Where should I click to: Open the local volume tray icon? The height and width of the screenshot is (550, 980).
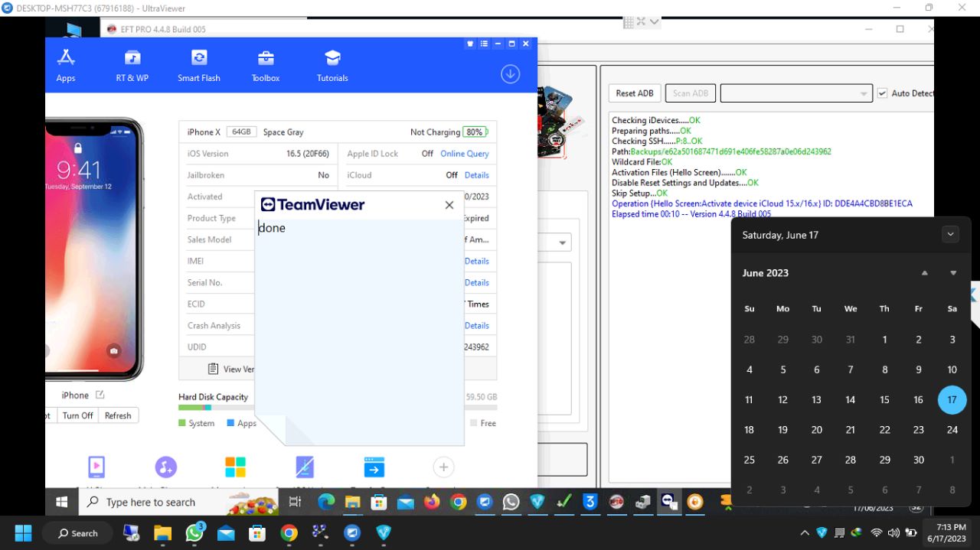(x=893, y=533)
